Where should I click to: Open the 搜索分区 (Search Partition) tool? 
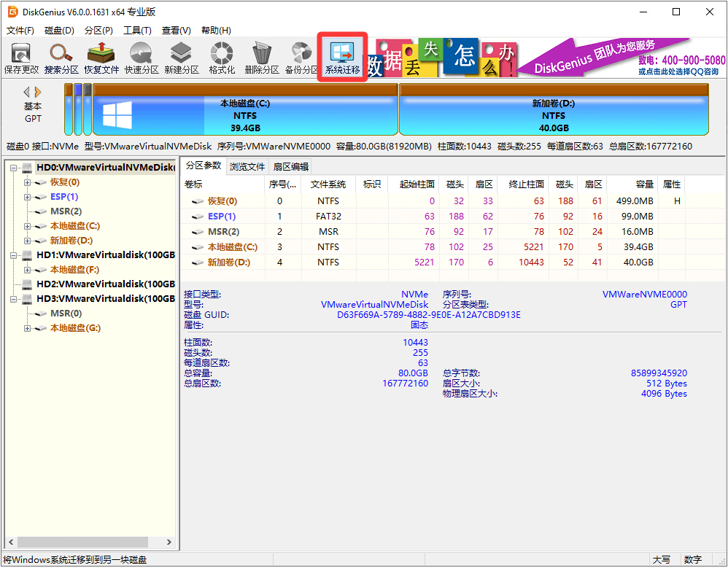(x=61, y=56)
